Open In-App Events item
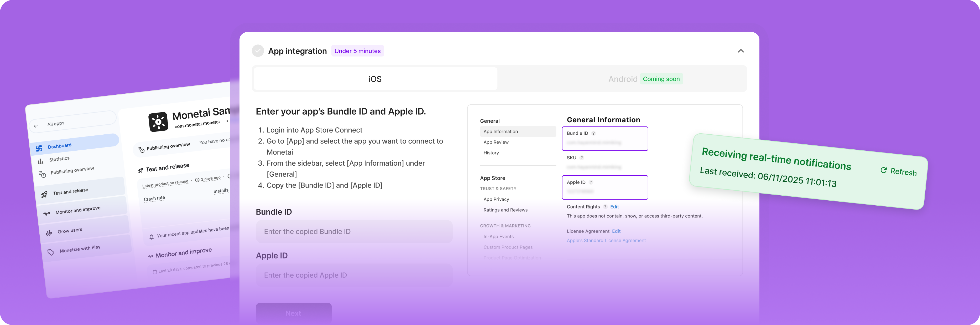Image resolution: width=980 pixels, height=325 pixels. [498, 237]
